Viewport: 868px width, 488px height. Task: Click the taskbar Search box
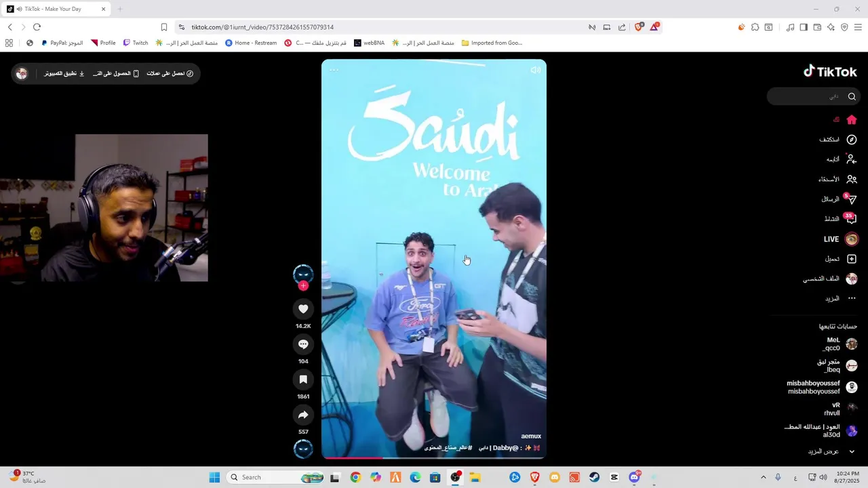point(275,477)
